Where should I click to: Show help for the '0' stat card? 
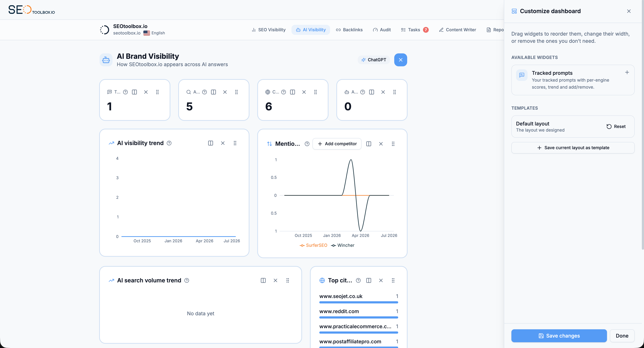[363, 92]
